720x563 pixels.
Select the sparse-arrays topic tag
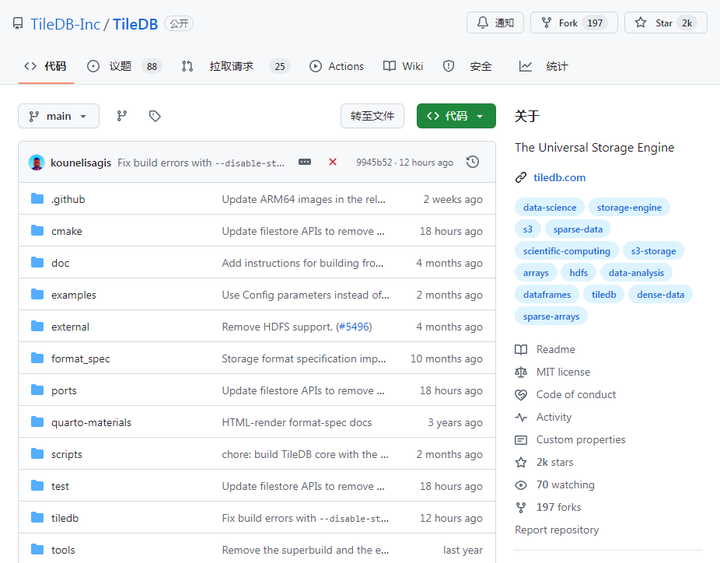551,316
